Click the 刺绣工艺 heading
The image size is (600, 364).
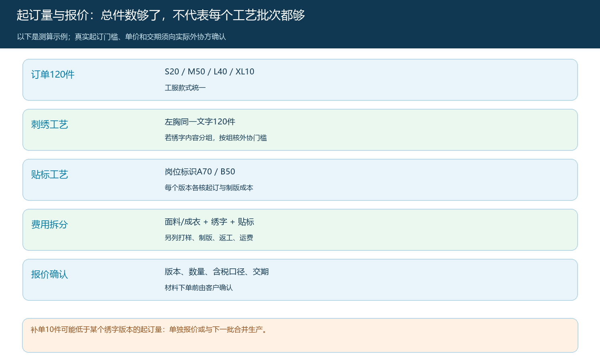pyautogui.click(x=50, y=124)
